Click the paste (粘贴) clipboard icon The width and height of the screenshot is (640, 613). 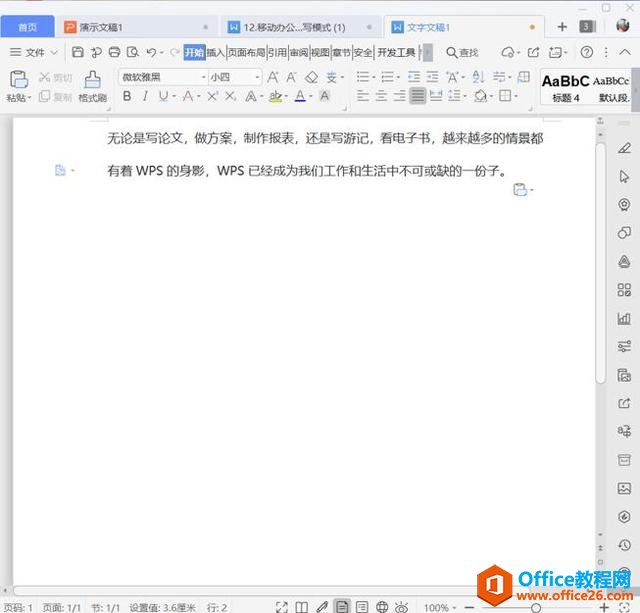click(18, 80)
